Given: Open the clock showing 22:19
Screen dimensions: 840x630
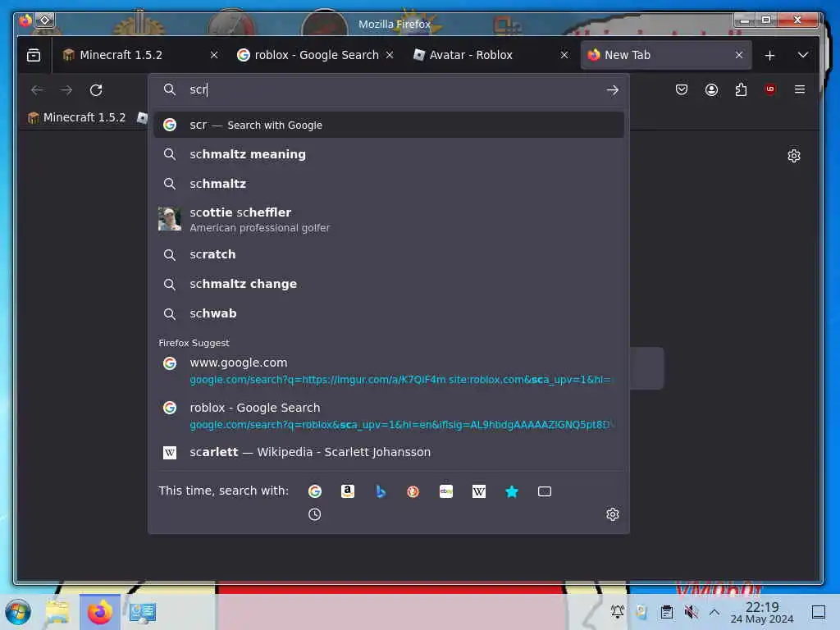Looking at the screenshot, I should coord(762,613).
